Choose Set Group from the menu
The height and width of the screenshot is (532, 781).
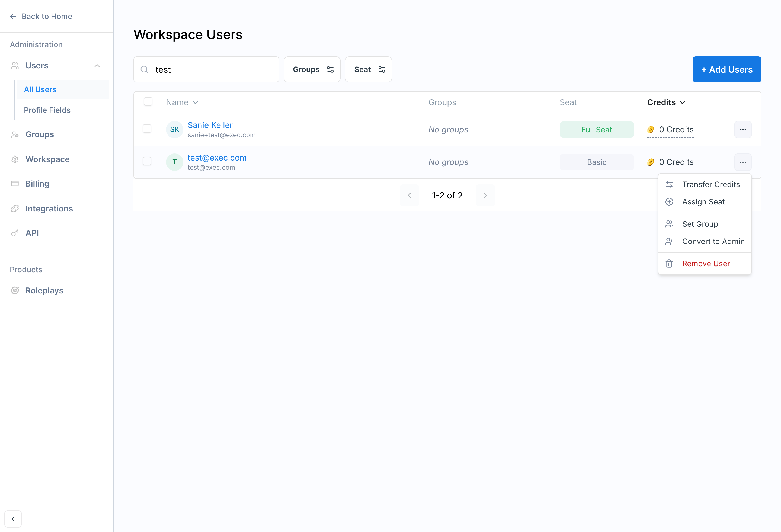705,224
